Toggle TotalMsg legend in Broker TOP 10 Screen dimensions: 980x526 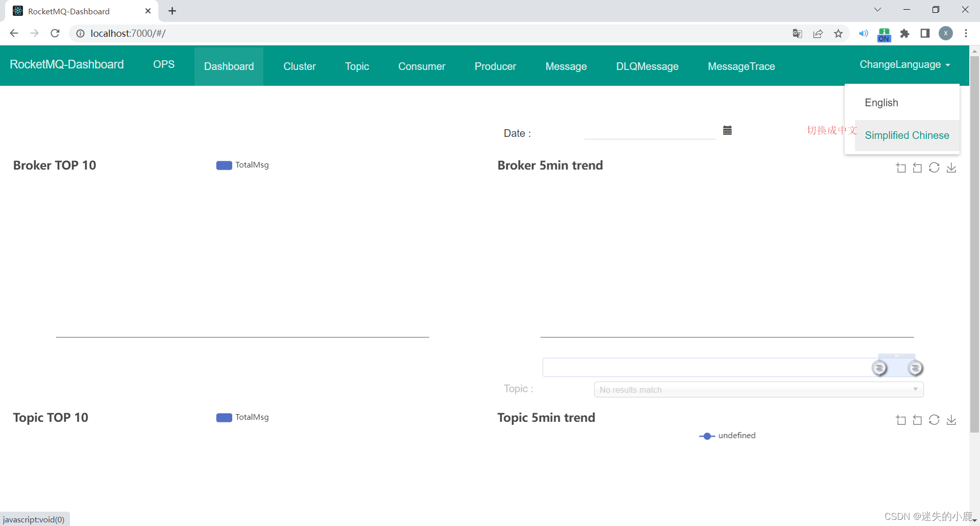coord(242,165)
